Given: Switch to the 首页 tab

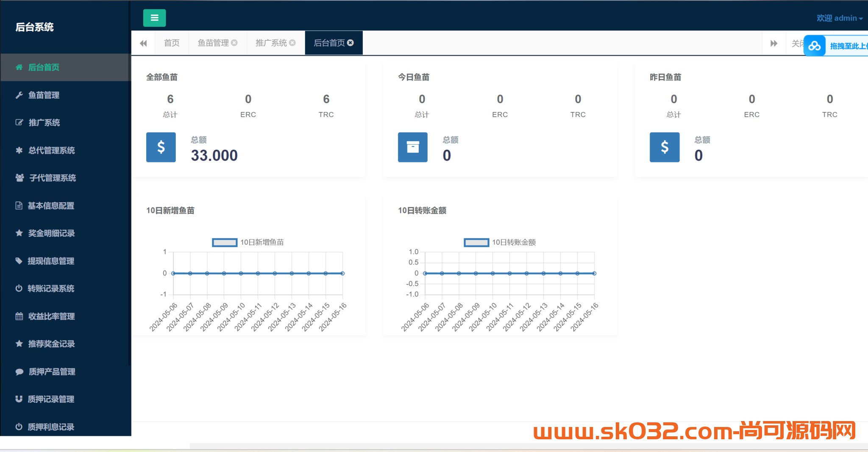Looking at the screenshot, I should click(172, 43).
